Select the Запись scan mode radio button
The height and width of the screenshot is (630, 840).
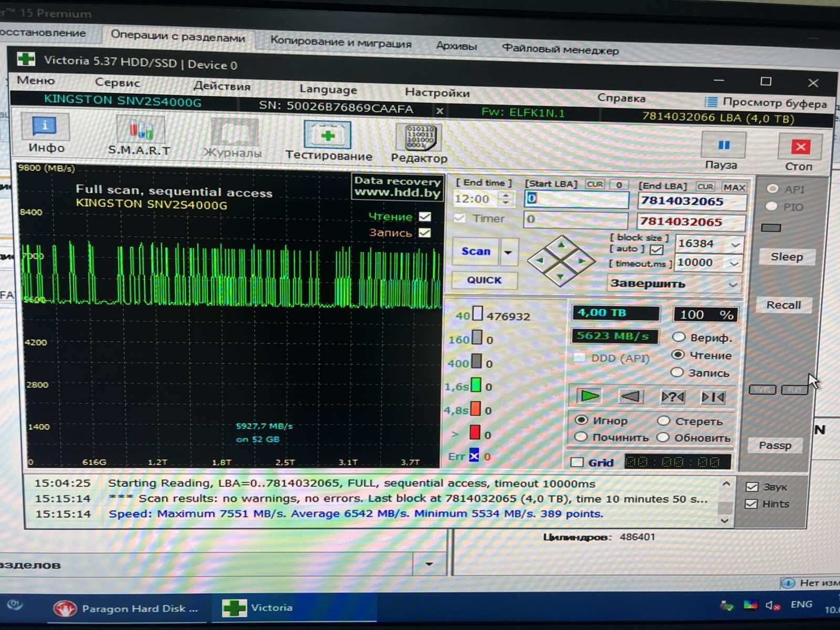click(677, 372)
